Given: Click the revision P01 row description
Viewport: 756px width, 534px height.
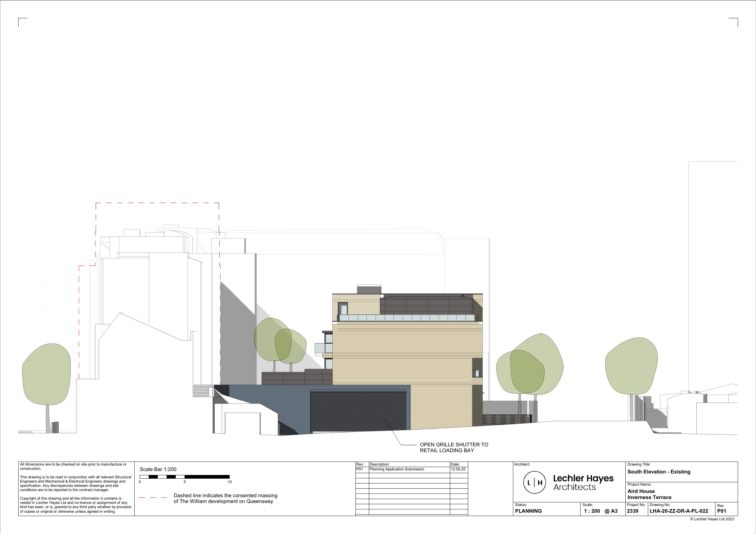Looking at the screenshot, I should pyautogui.click(x=397, y=469).
